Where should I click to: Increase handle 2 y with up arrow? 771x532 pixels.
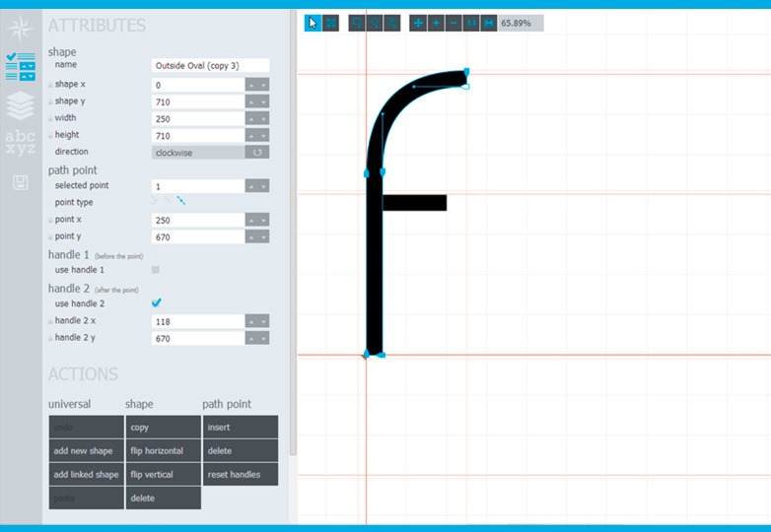(x=251, y=338)
